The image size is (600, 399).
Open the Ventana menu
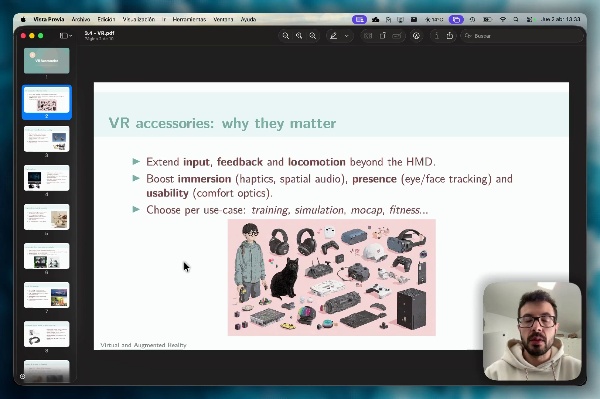(223, 19)
